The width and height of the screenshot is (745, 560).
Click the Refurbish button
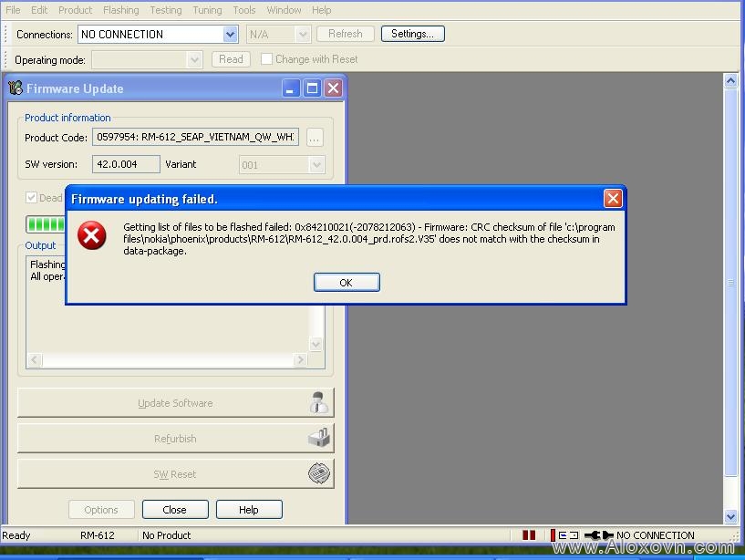(175, 439)
